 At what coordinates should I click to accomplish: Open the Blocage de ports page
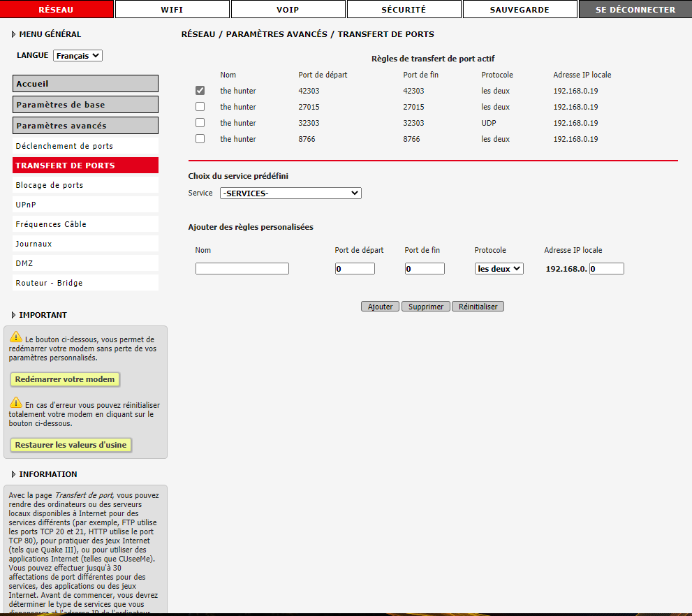[50, 185]
